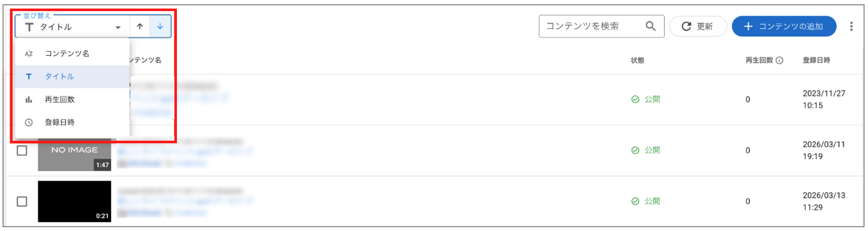868x231 pixels.
Task: Open the three-dot more options menu
Action: click(x=851, y=26)
